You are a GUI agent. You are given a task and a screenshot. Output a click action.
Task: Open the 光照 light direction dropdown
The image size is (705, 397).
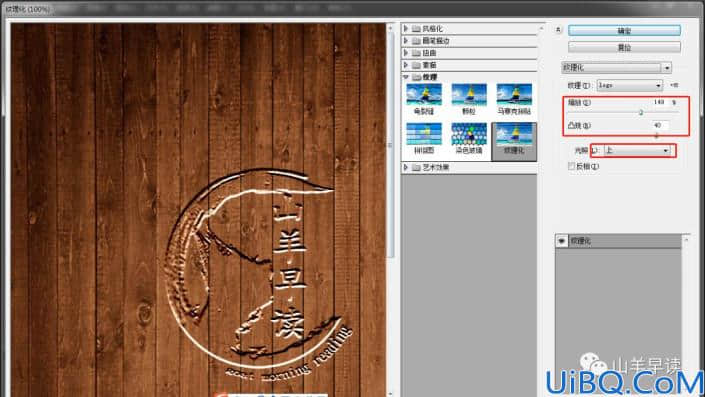coord(637,150)
